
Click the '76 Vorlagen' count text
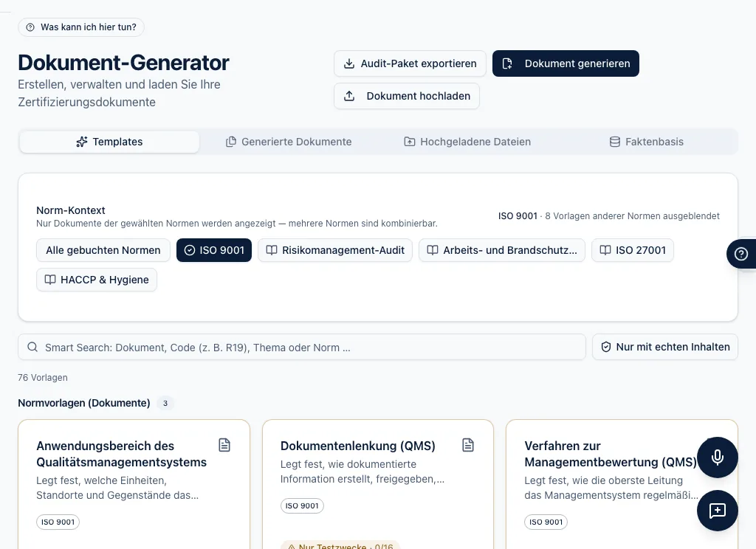(43, 377)
